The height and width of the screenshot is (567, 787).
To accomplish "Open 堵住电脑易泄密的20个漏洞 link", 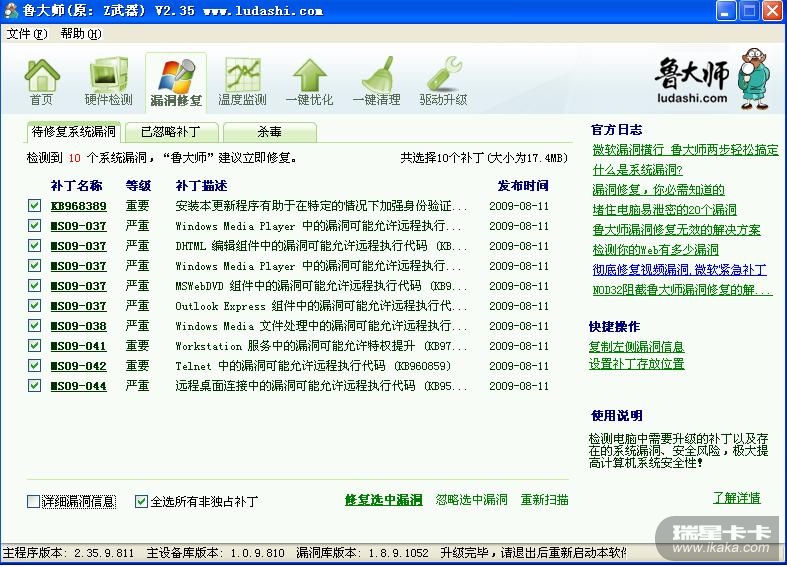I will (x=665, y=210).
